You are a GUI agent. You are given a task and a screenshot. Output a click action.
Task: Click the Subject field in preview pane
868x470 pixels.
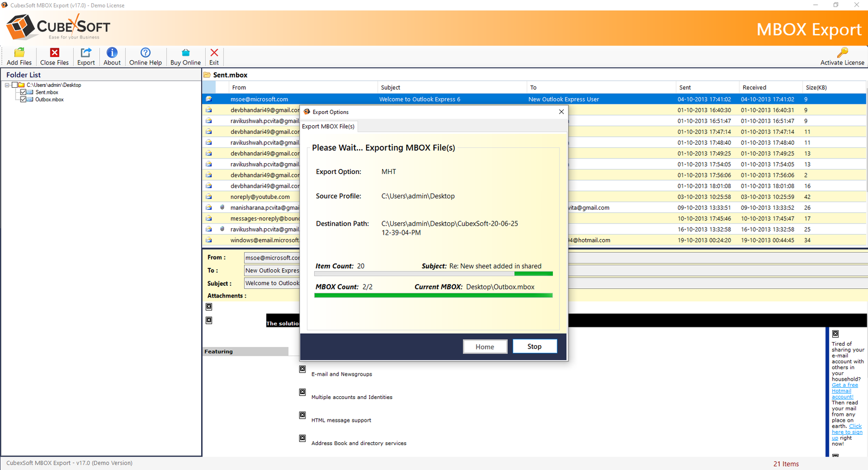point(272,283)
